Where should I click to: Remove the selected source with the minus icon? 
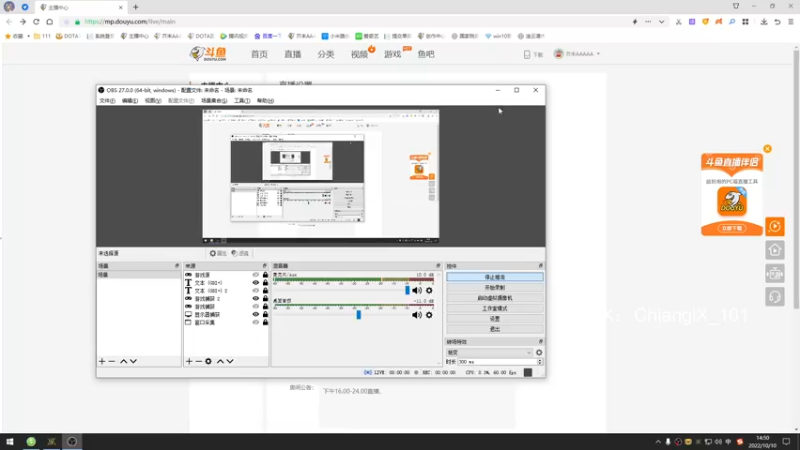(x=198, y=361)
